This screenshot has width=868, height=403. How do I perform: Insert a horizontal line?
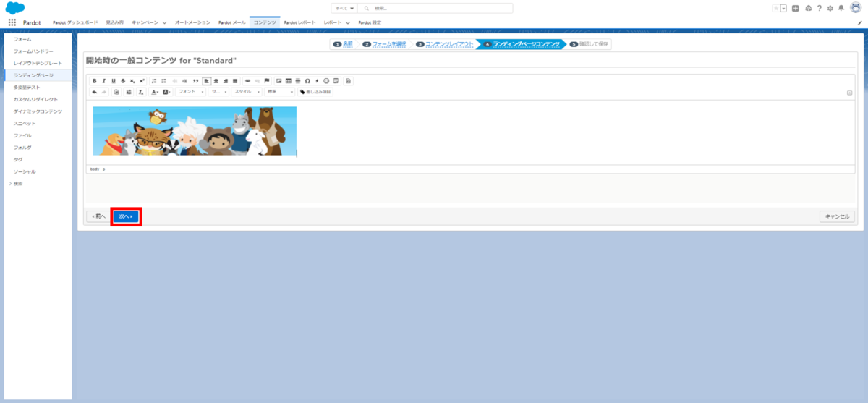tap(298, 81)
